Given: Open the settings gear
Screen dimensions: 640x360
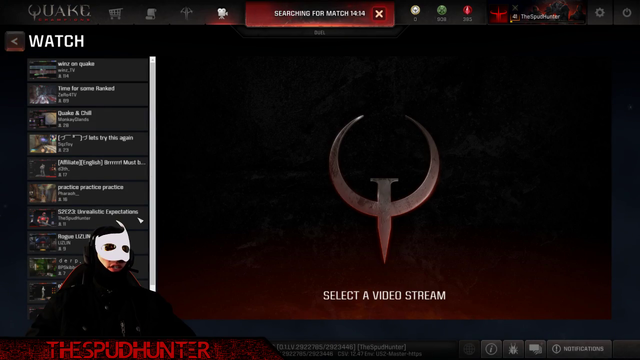Looking at the screenshot, I should [600, 13].
